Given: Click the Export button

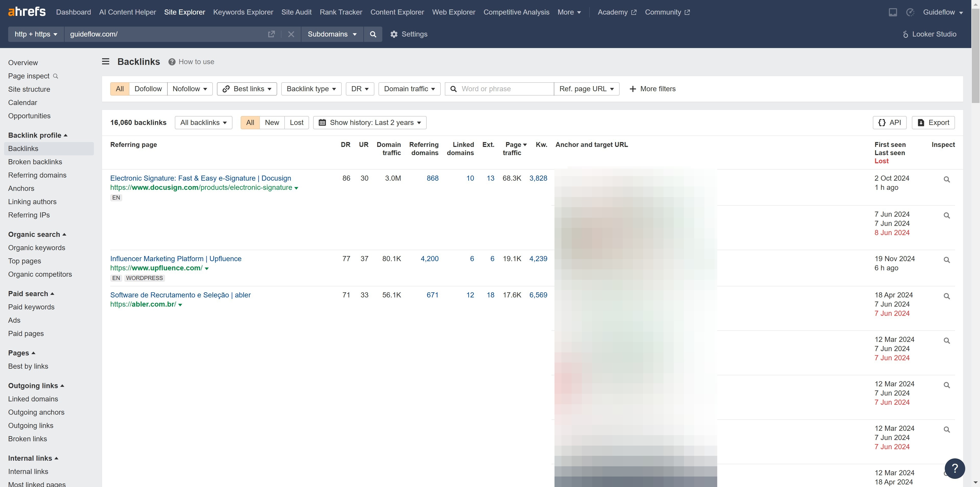Looking at the screenshot, I should tap(933, 123).
